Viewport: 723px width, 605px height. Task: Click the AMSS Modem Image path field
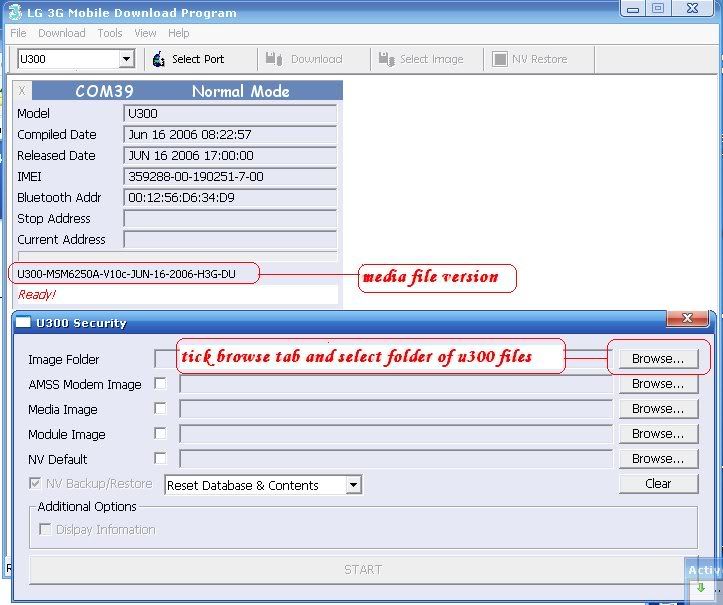tap(396, 384)
